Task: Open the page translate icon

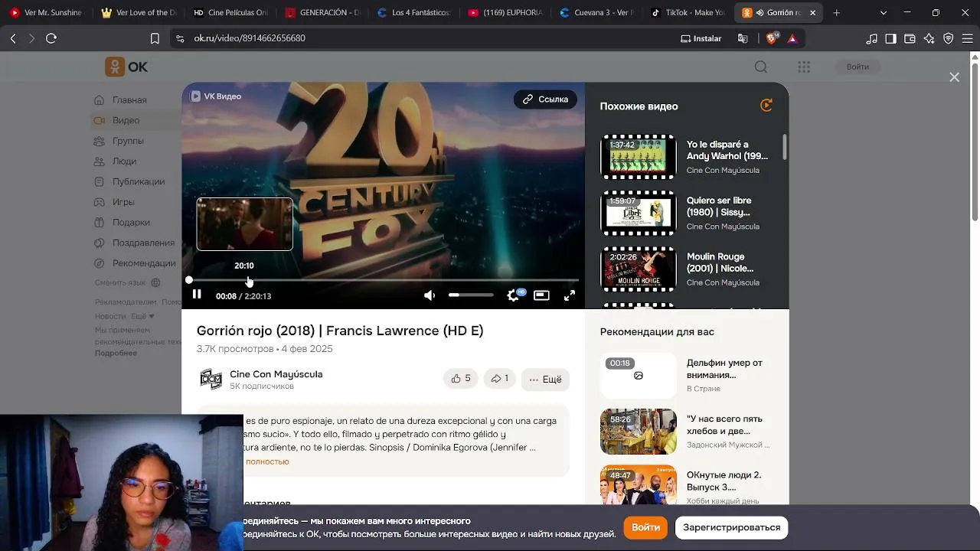Action: [743, 38]
